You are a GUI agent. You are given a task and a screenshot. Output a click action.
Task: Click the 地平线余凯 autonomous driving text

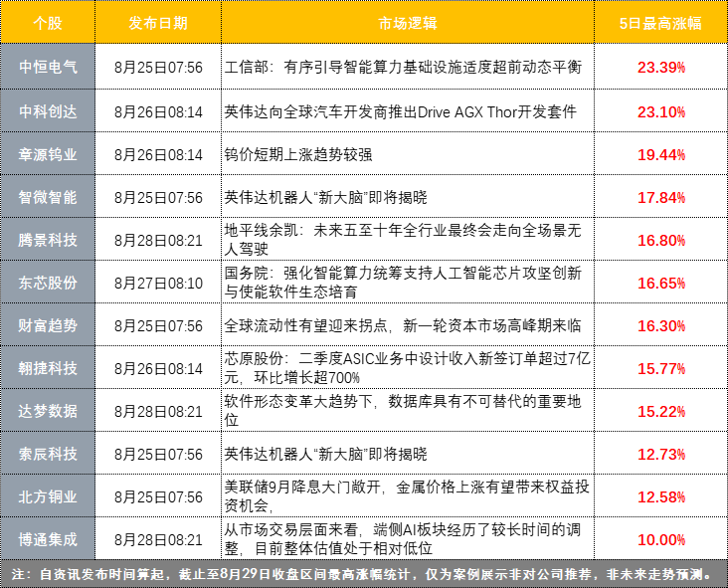click(403, 240)
